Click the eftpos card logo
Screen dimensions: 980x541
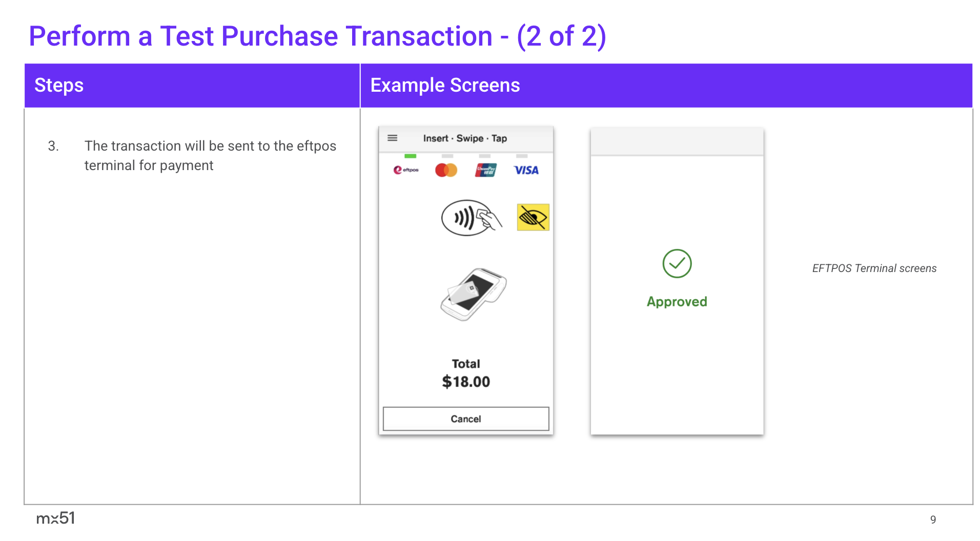(406, 170)
